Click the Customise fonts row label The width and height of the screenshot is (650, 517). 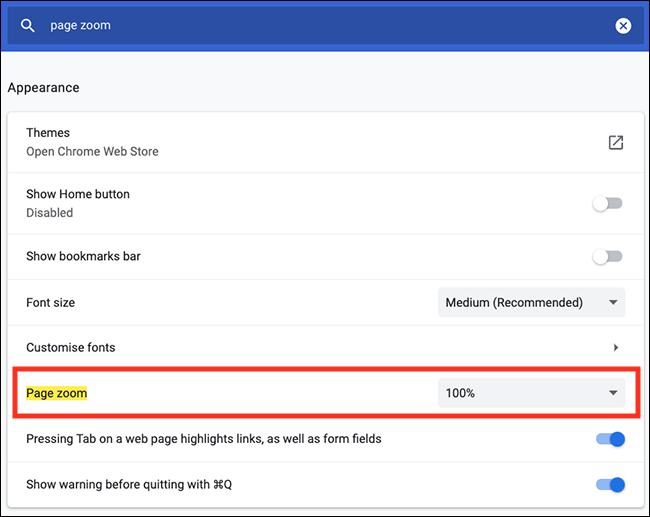[70, 347]
